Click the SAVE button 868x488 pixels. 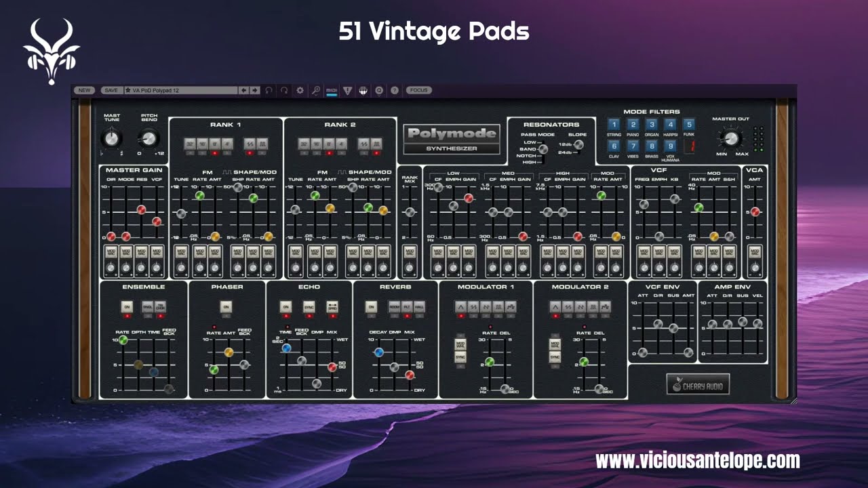[111, 90]
